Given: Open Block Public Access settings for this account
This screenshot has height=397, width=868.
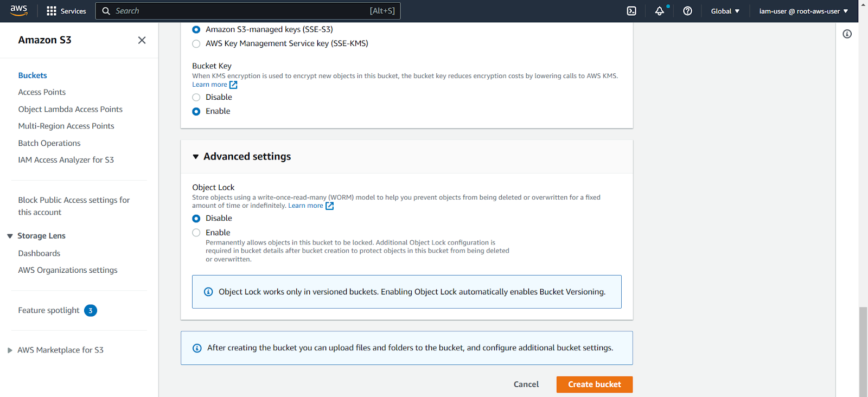Looking at the screenshot, I should click(74, 206).
